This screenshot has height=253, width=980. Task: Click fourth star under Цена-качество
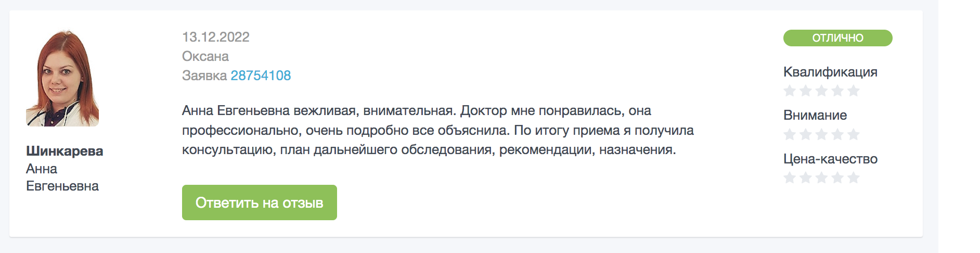(x=837, y=178)
